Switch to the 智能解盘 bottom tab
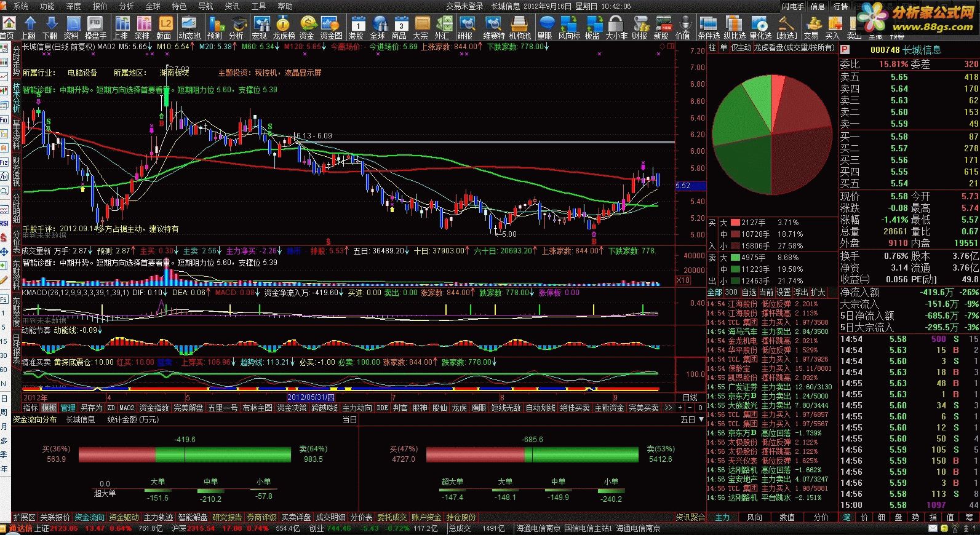 193,518
